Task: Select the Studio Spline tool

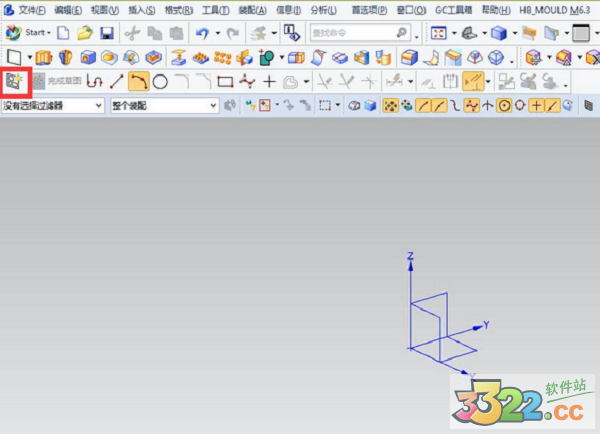Action: [x=247, y=81]
